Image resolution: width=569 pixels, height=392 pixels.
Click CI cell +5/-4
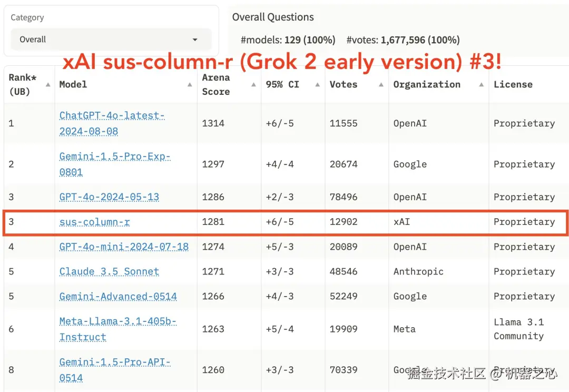(x=280, y=329)
